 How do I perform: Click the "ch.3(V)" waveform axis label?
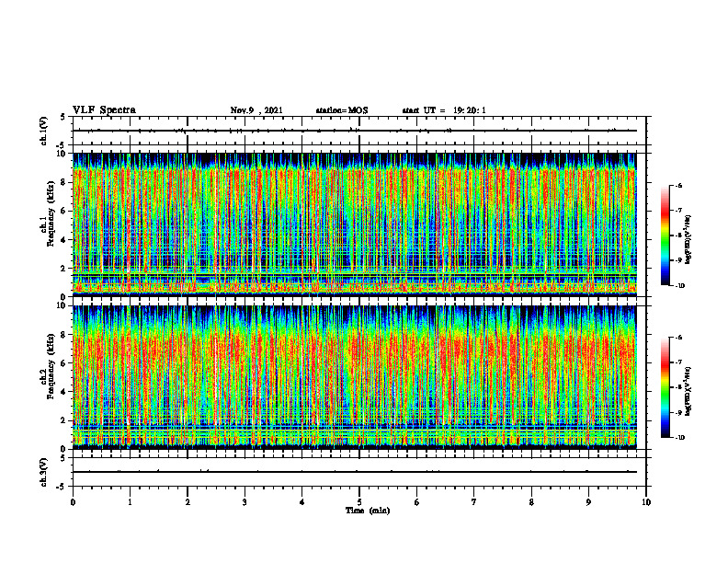coord(44,472)
